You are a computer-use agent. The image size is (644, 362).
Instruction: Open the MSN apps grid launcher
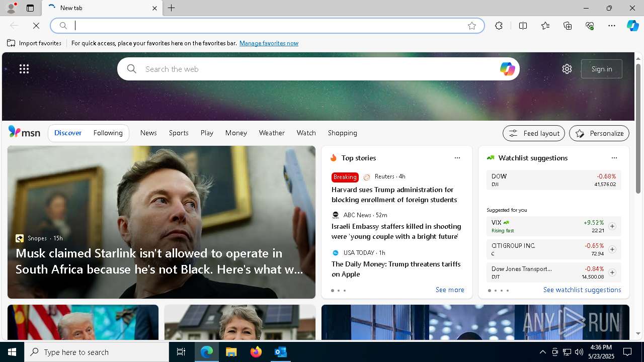point(24,69)
